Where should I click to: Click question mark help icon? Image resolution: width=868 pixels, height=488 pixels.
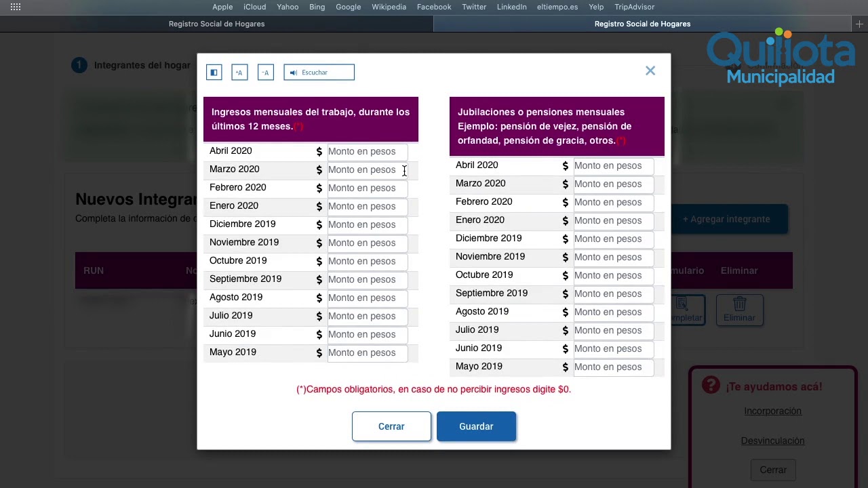coord(711,385)
